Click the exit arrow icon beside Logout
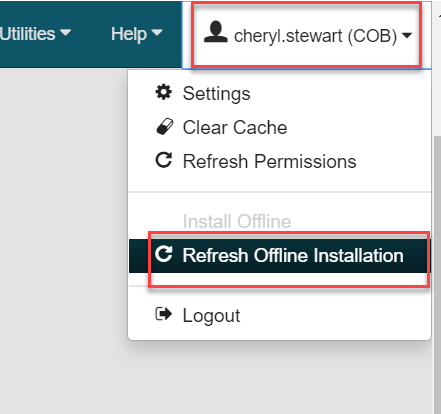Screen dimensions: 441x414 point(164,314)
